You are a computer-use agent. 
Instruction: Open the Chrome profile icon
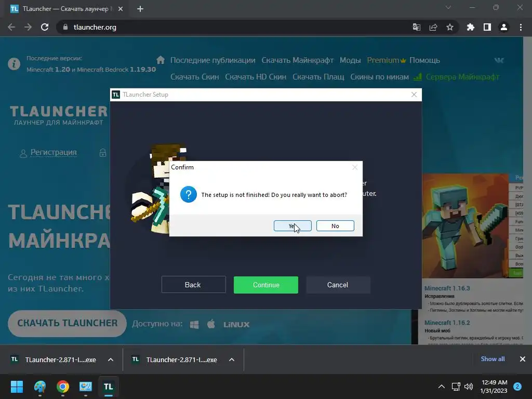[504, 27]
